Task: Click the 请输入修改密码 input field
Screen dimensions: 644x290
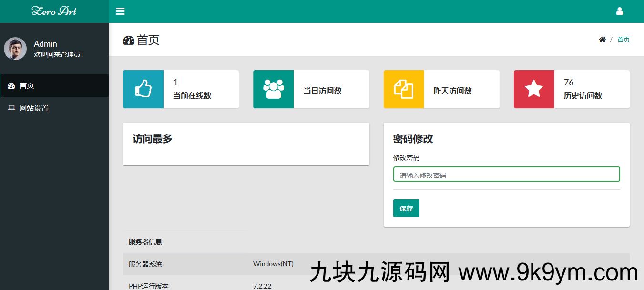Action: tap(506, 174)
